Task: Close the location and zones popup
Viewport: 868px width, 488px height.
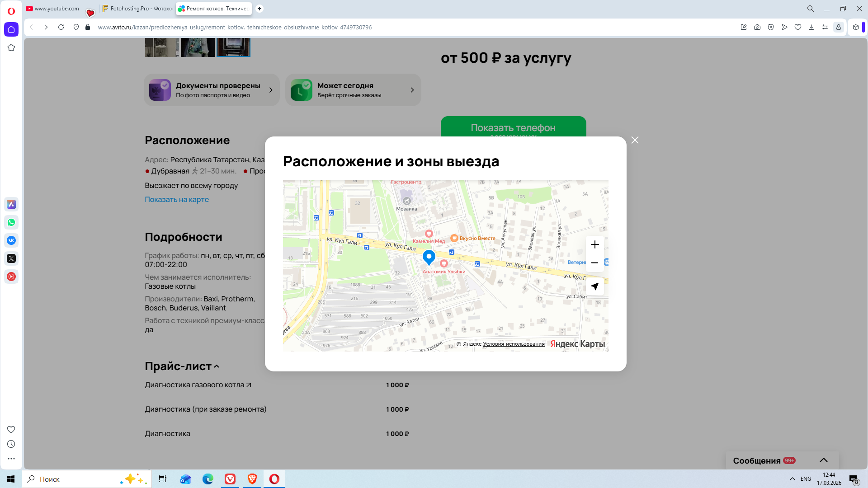Action: tap(635, 141)
